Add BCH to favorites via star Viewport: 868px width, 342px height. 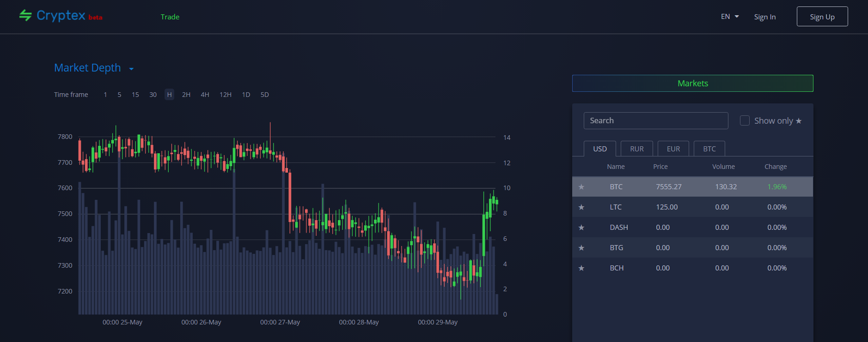click(x=581, y=268)
